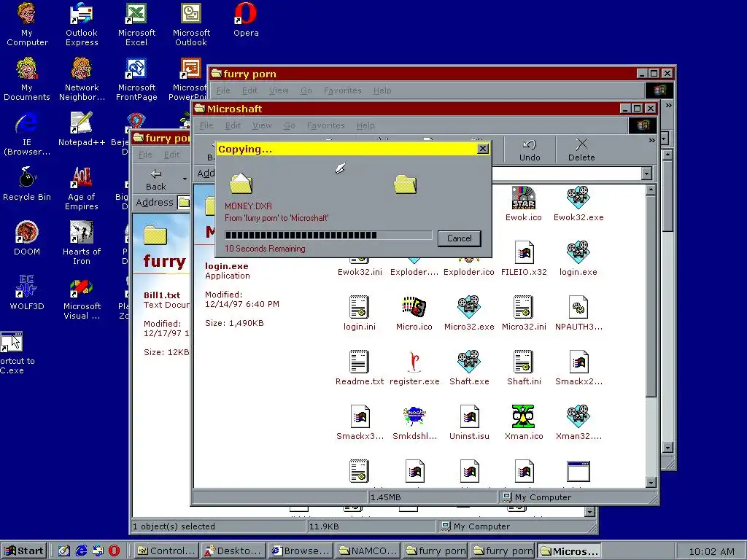Switch to NAMCO taskbar button
This screenshot has height=560, width=747.
(368, 551)
